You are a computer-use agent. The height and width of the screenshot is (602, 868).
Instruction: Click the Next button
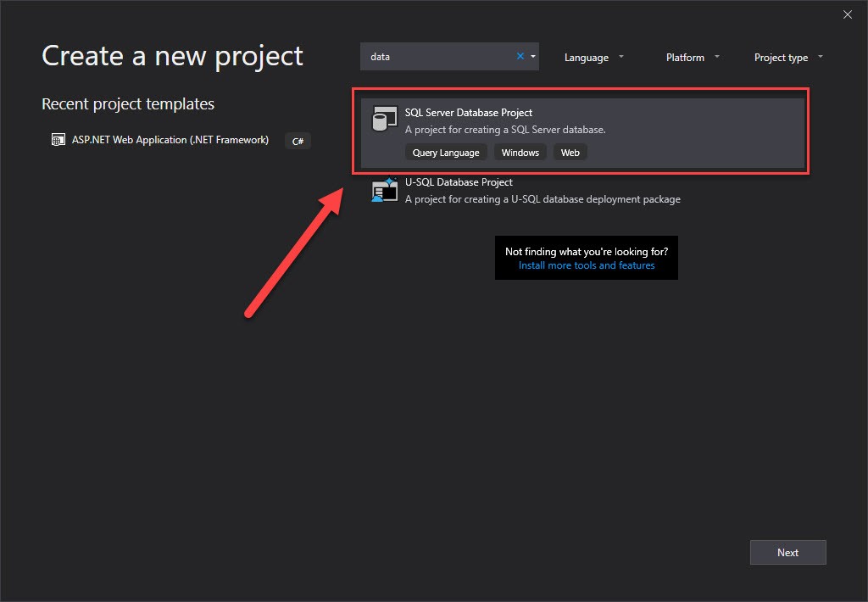coord(787,552)
